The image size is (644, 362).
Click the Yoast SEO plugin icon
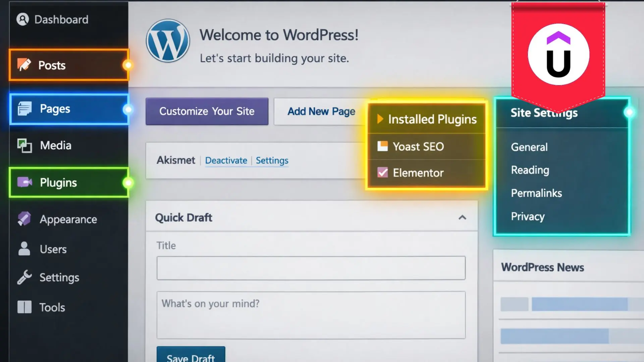tap(382, 146)
